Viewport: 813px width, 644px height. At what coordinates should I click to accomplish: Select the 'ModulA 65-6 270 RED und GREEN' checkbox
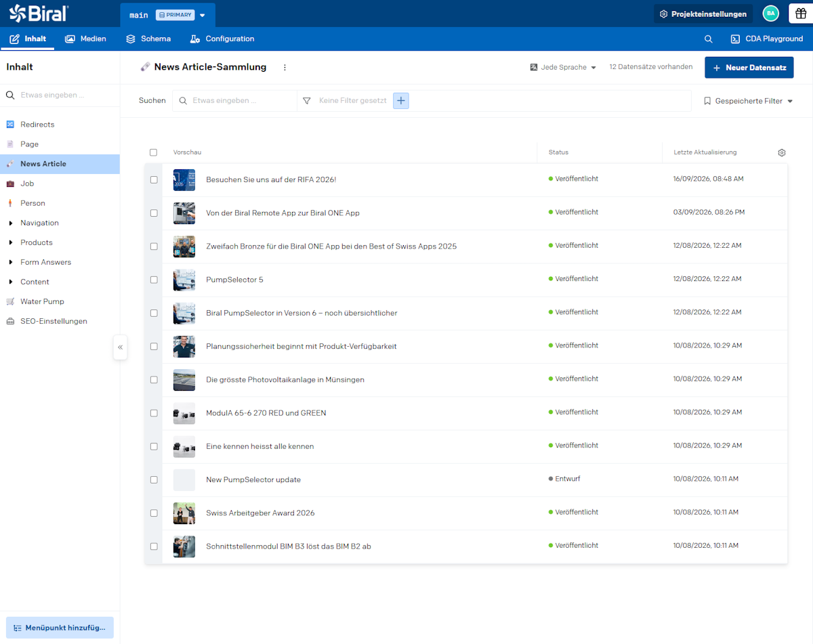[154, 413]
